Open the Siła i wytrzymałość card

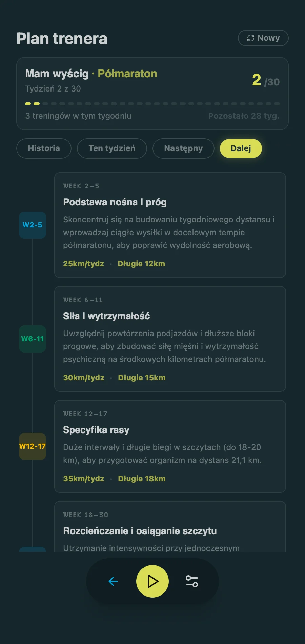(170, 339)
